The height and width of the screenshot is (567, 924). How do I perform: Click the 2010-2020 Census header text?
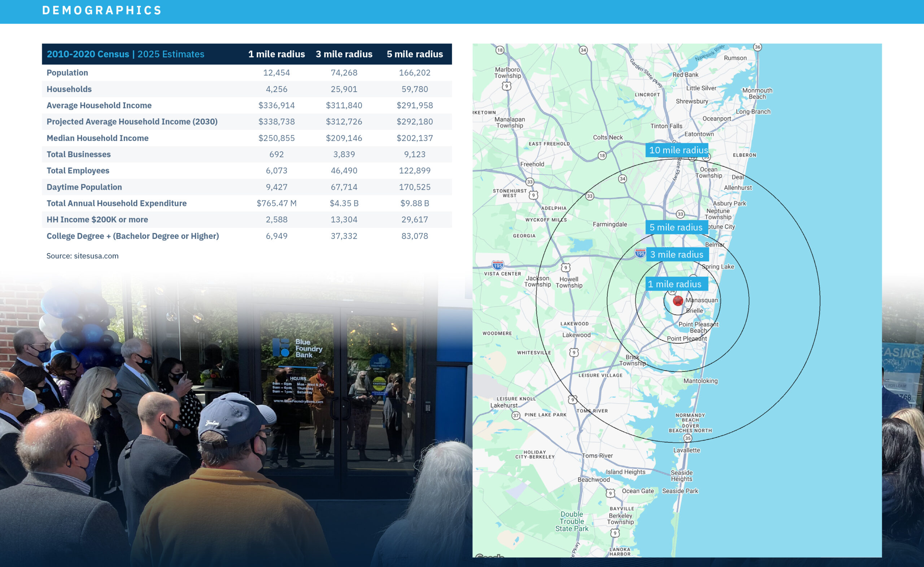tap(88, 54)
